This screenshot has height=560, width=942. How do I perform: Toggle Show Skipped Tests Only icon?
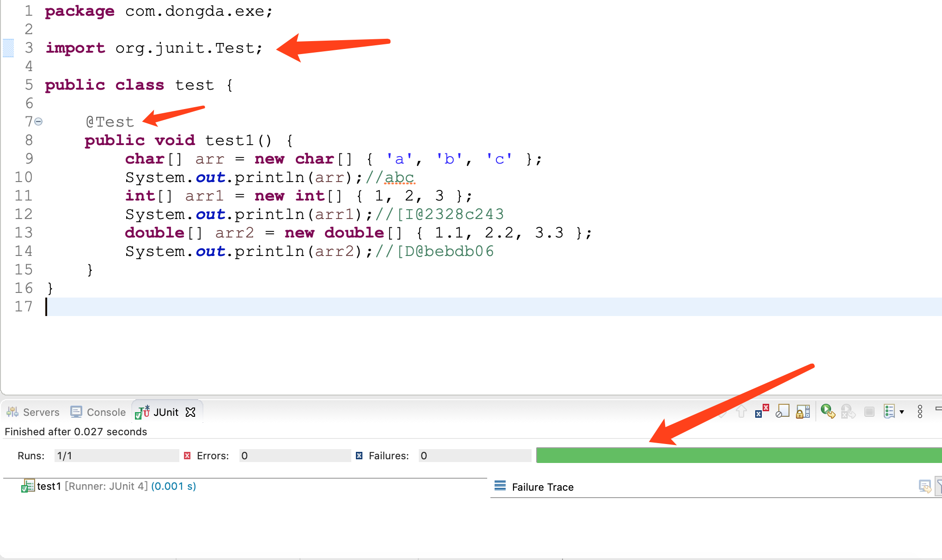coord(782,411)
